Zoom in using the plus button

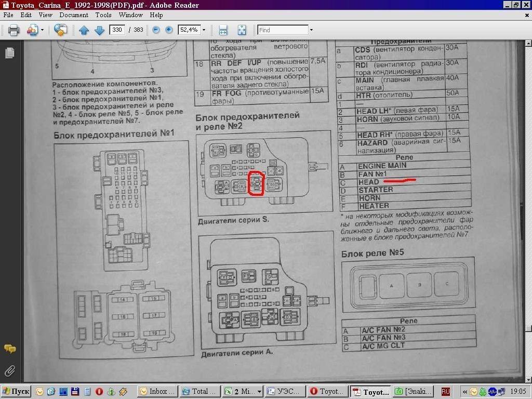169,30
